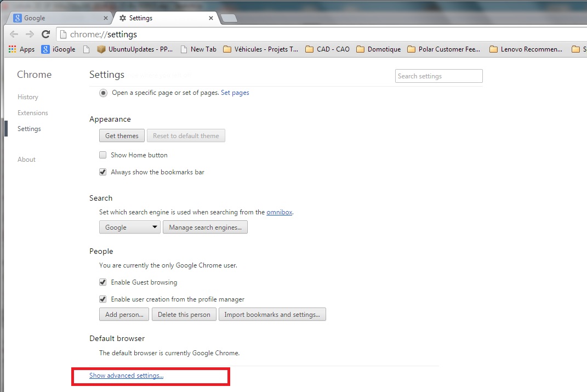
Task: Click into the Search settings field
Action: (438, 76)
